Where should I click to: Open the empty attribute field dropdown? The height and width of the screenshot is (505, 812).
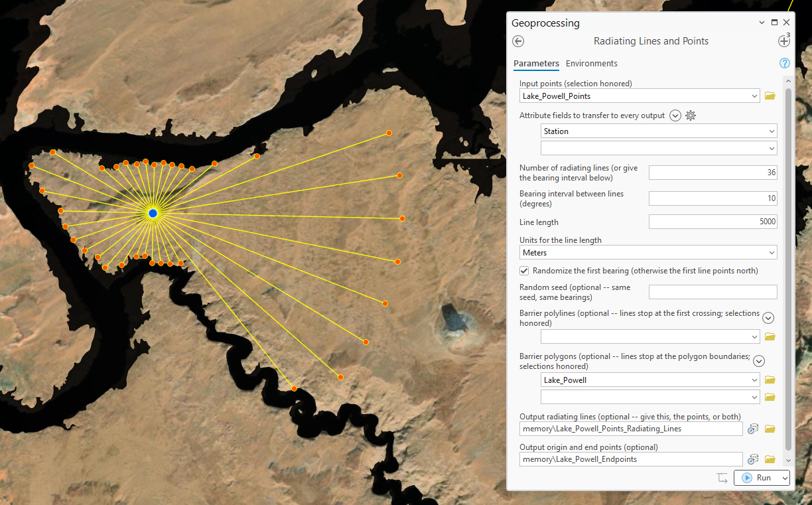click(x=771, y=148)
